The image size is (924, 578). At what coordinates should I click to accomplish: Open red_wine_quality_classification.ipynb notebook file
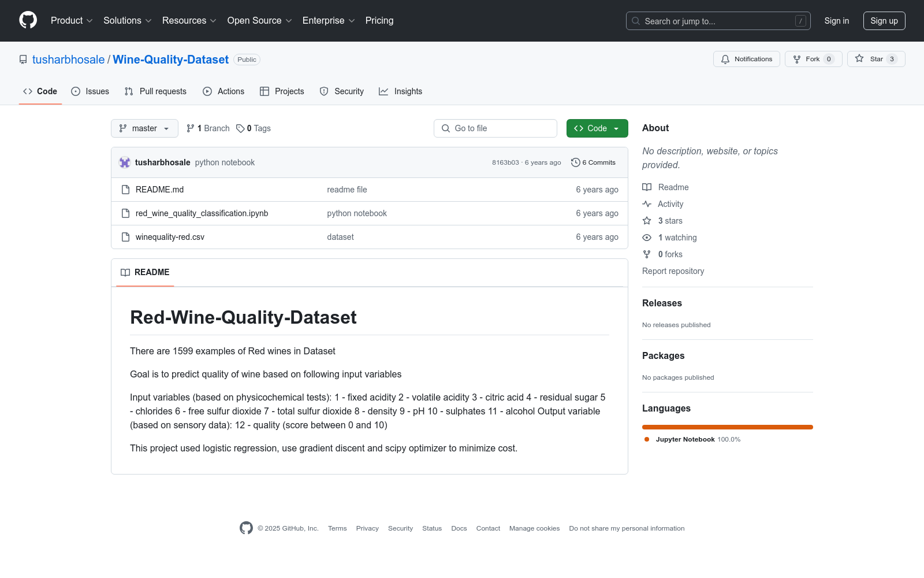[x=202, y=213]
